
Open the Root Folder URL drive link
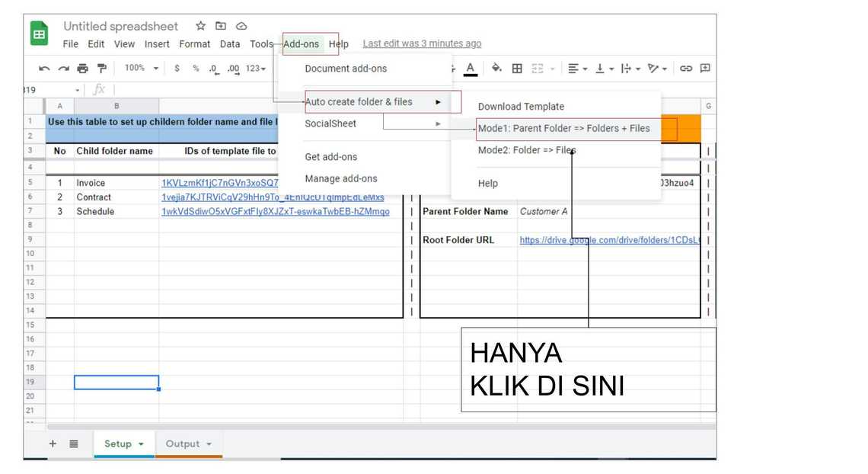click(x=609, y=240)
